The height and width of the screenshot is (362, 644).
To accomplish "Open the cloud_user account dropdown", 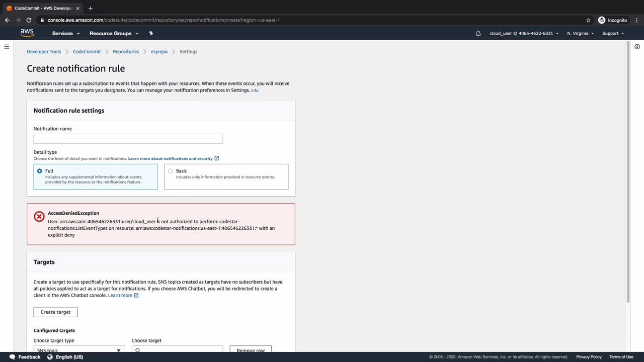I will pos(524,33).
